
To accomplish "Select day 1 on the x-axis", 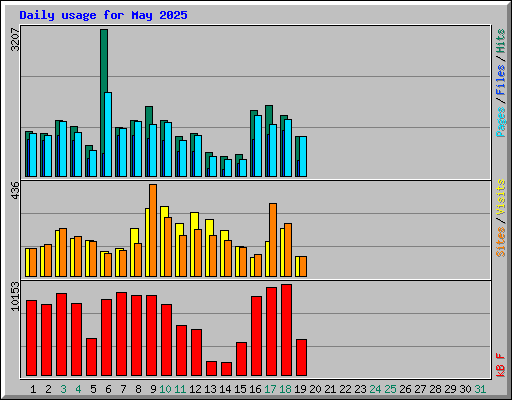I will point(33,389).
